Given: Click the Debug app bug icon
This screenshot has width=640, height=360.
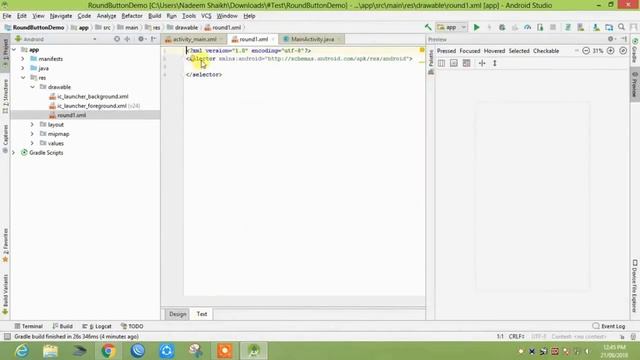Looking at the screenshot, I should [x=502, y=27].
